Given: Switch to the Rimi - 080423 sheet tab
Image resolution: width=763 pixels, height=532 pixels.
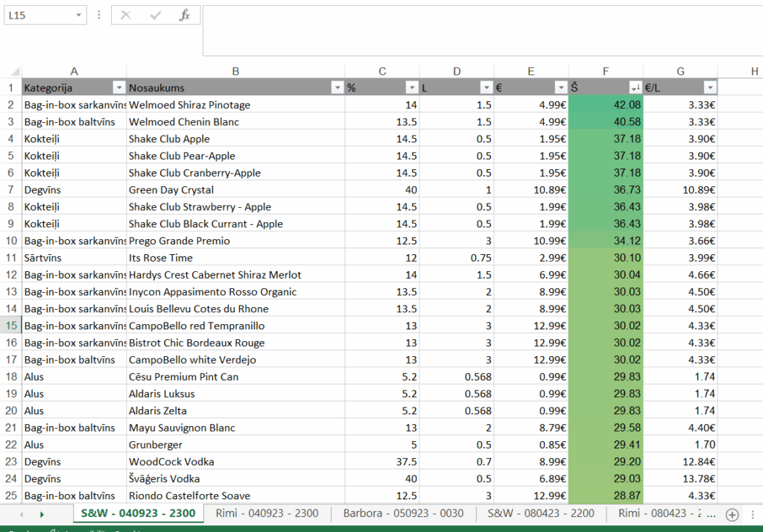Looking at the screenshot, I should [659, 513].
